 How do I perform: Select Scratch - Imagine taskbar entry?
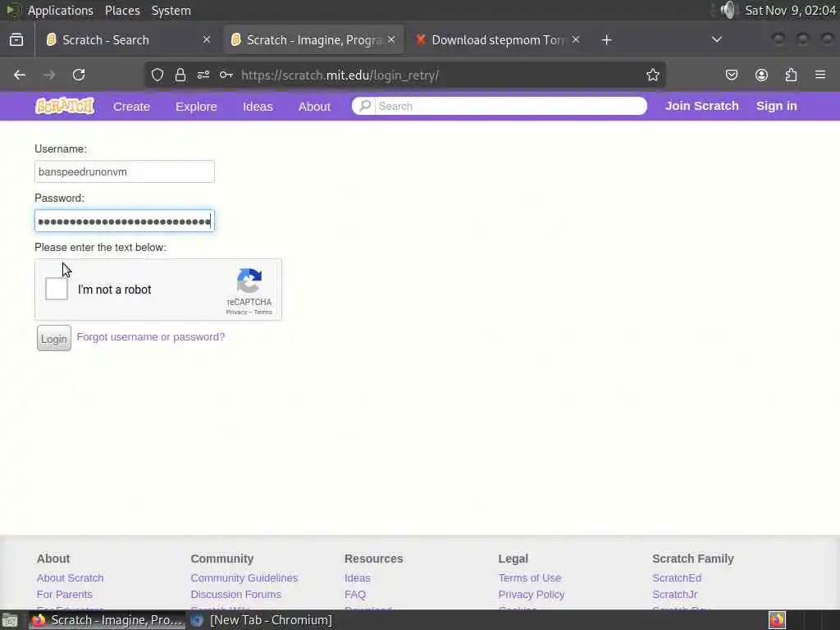107,620
